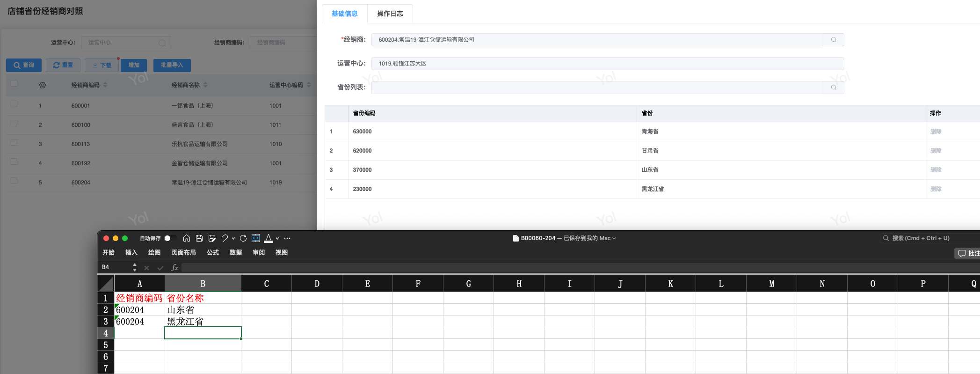The image size is (980, 374).
Task: Click the 批量导入 button
Action: [172, 65]
